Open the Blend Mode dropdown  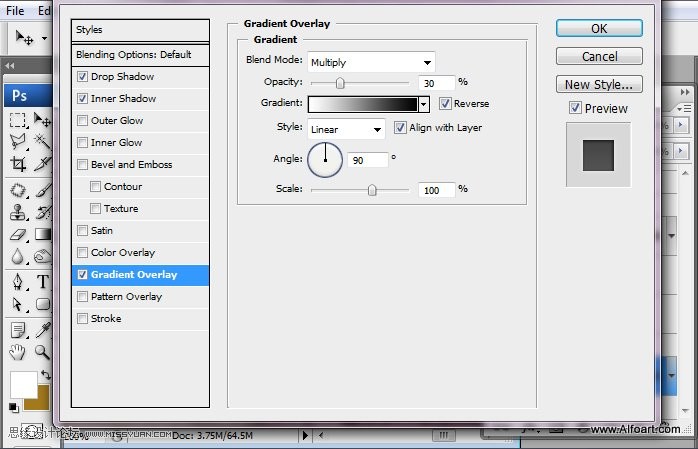tap(371, 62)
